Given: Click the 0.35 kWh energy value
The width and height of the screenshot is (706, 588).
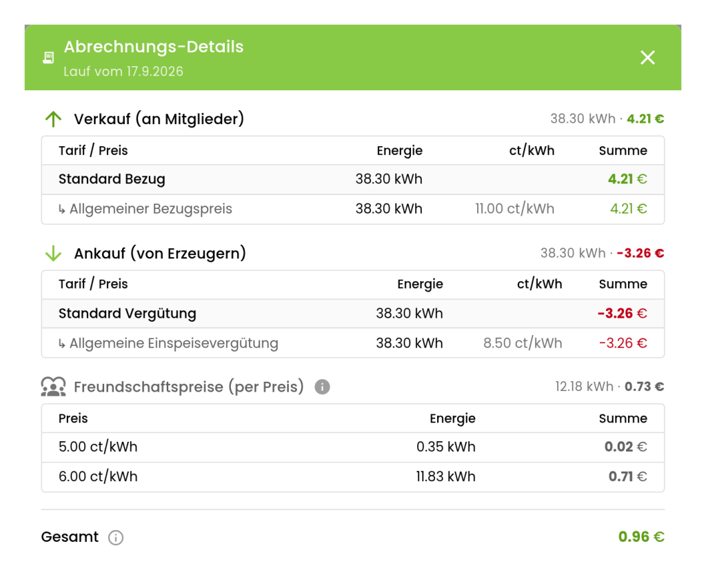Looking at the screenshot, I should [x=446, y=447].
